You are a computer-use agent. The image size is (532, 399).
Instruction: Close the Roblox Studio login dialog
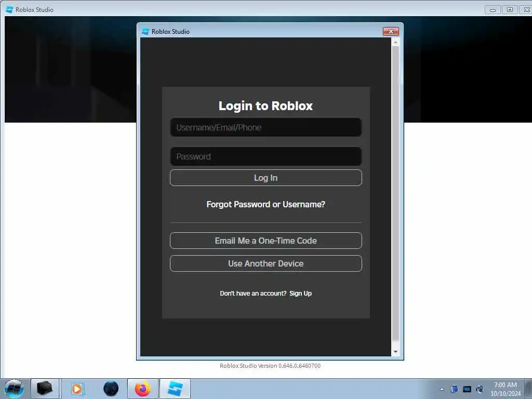click(x=391, y=31)
